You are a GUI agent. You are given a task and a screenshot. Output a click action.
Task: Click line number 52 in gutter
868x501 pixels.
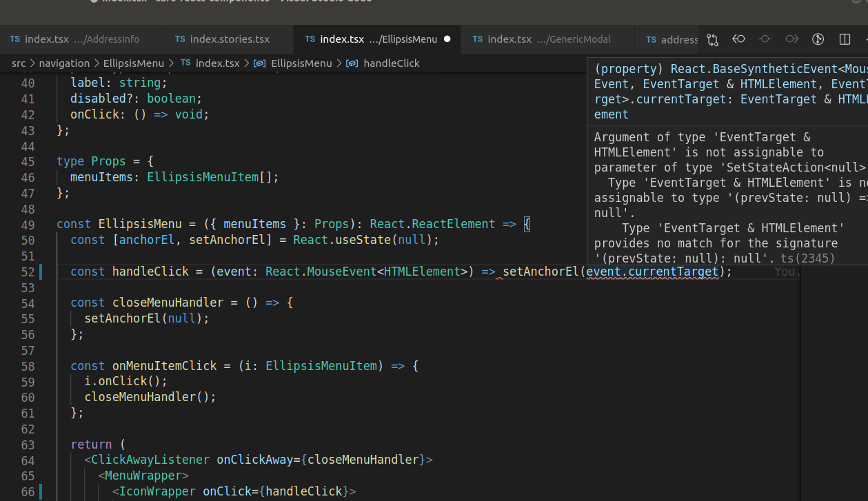[x=28, y=272]
